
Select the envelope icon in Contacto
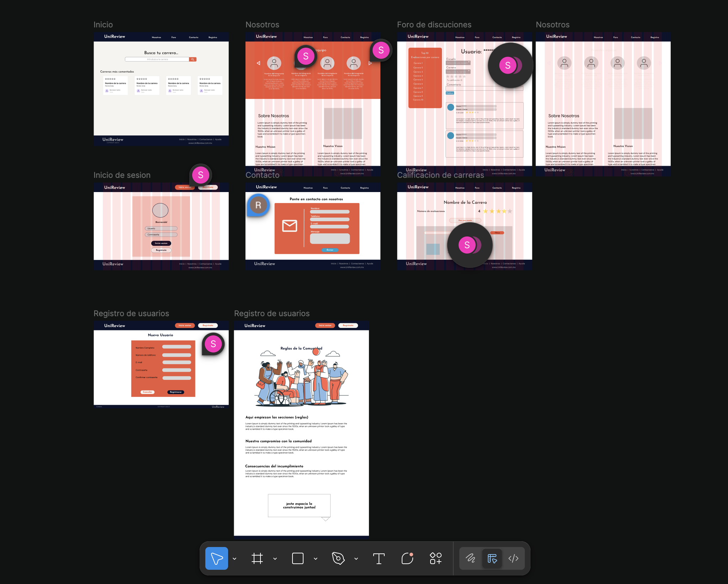[290, 226]
